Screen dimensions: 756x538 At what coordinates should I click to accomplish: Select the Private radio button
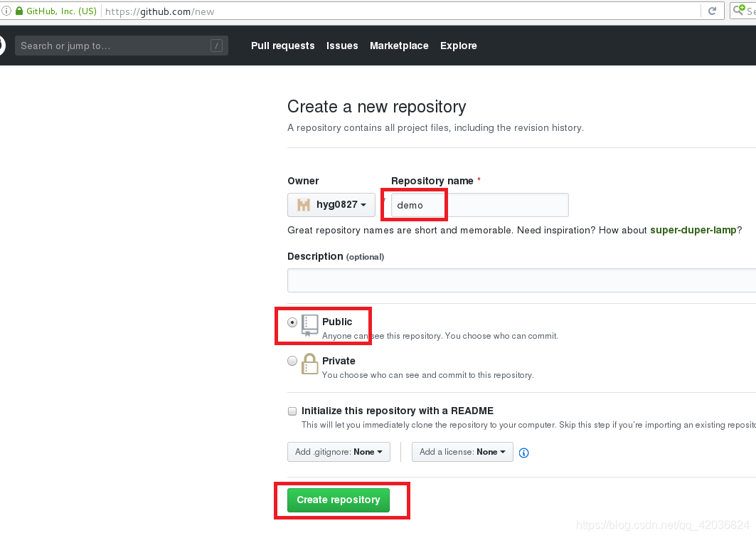(292, 361)
